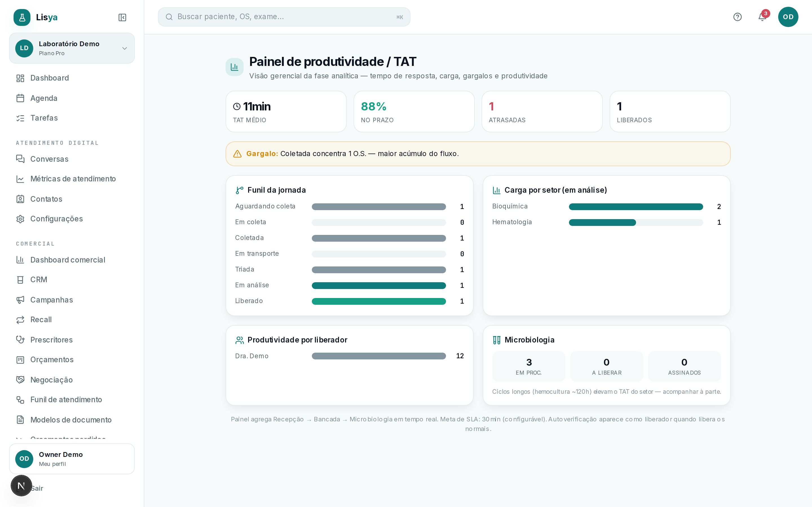Open the help question-mark icon
This screenshot has height=507, width=812.
point(737,17)
